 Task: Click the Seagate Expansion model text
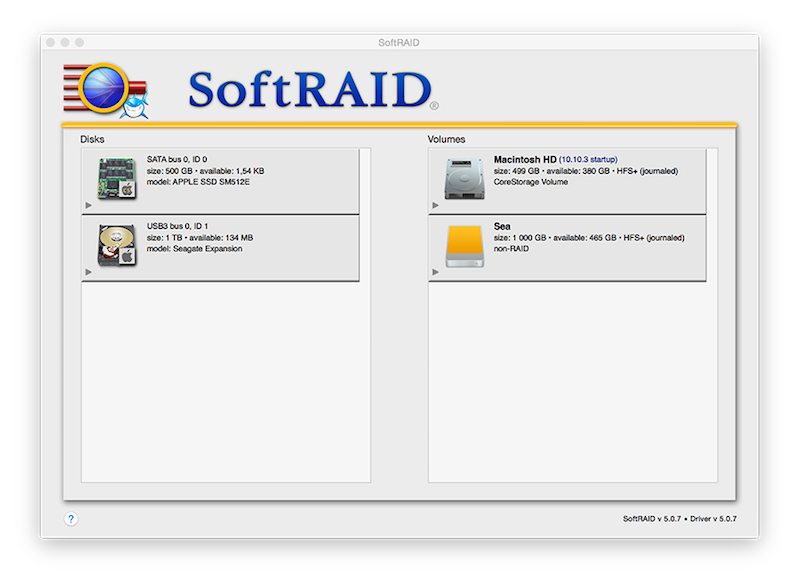194,249
